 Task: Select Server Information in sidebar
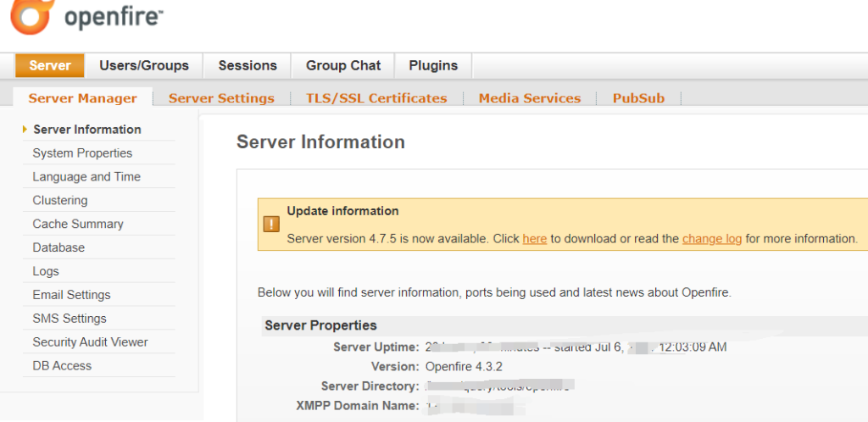pos(87,130)
